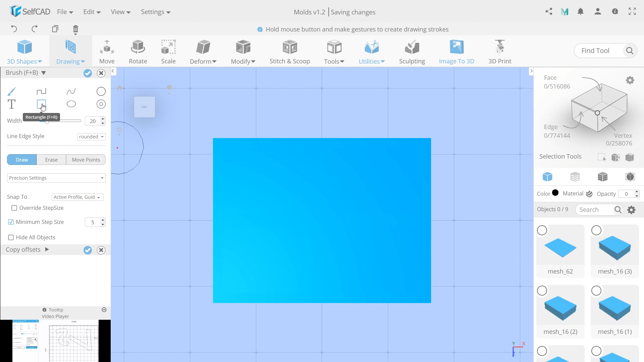The height and width of the screenshot is (362, 644).
Task: Click the Redo arrow icon
Action: (x=34, y=29)
